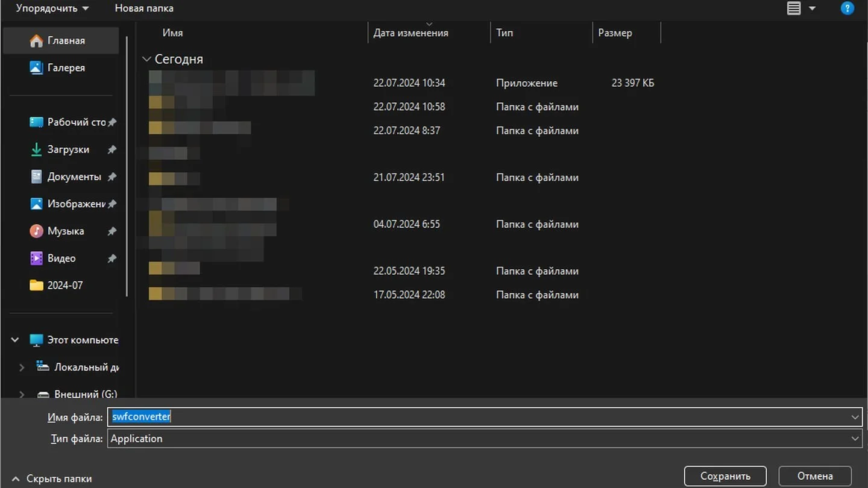Click the Новая папка button
The image size is (868, 488).
tap(144, 8)
